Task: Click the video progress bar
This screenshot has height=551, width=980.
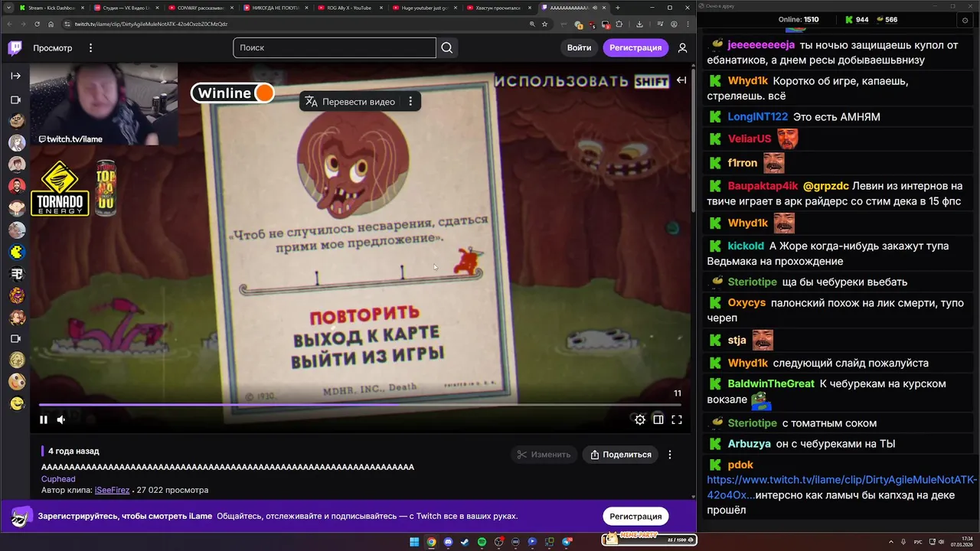Action: (360, 405)
